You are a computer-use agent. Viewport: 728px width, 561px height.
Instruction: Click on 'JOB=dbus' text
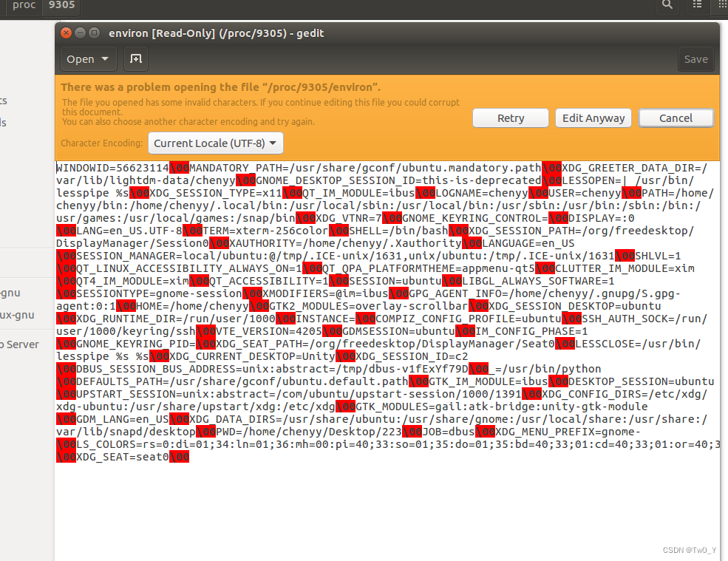(449, 432)
